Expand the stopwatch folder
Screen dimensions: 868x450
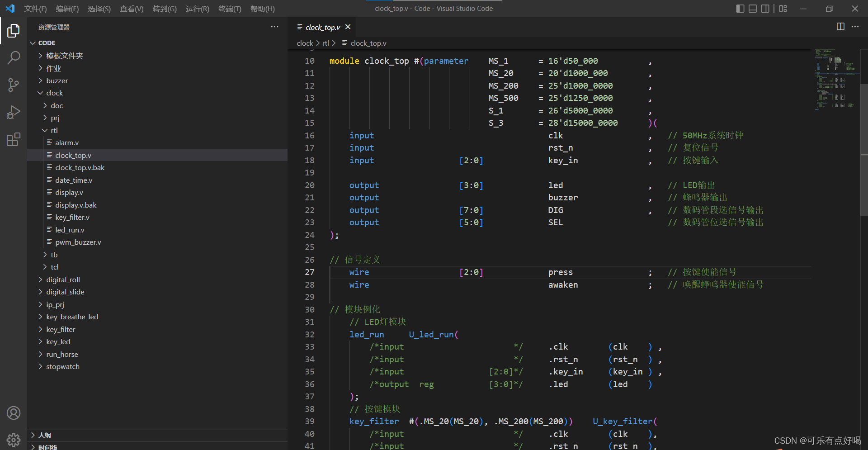click(62, 366)
